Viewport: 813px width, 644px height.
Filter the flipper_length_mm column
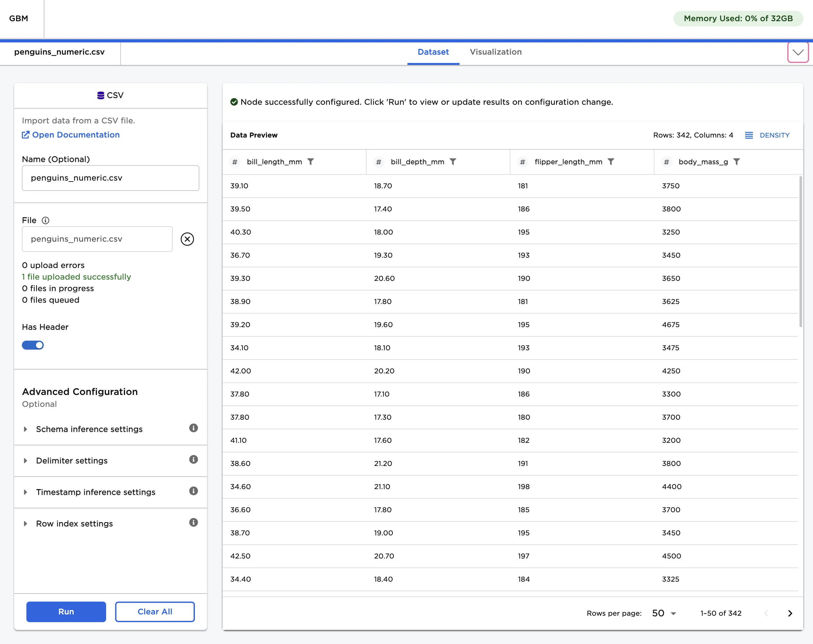[611, 162]
